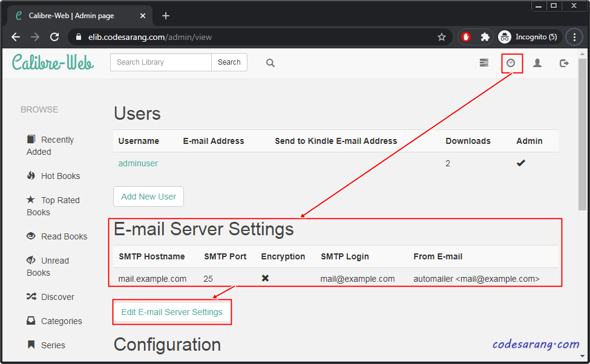Open Categories in sidebar
The width and height of the screenshot is (590, 364).
[x=54, y=321]
